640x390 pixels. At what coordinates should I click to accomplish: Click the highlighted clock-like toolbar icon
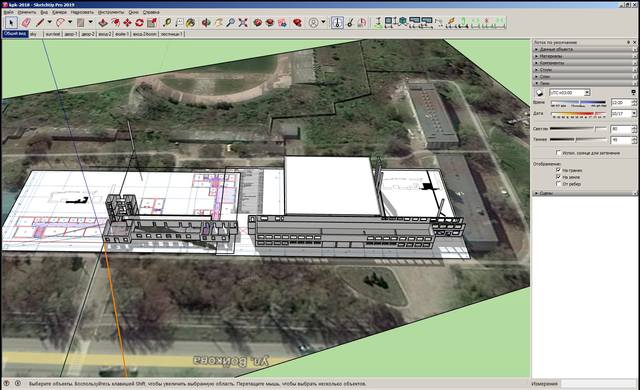pyautogui.click(x=337, y=22)
